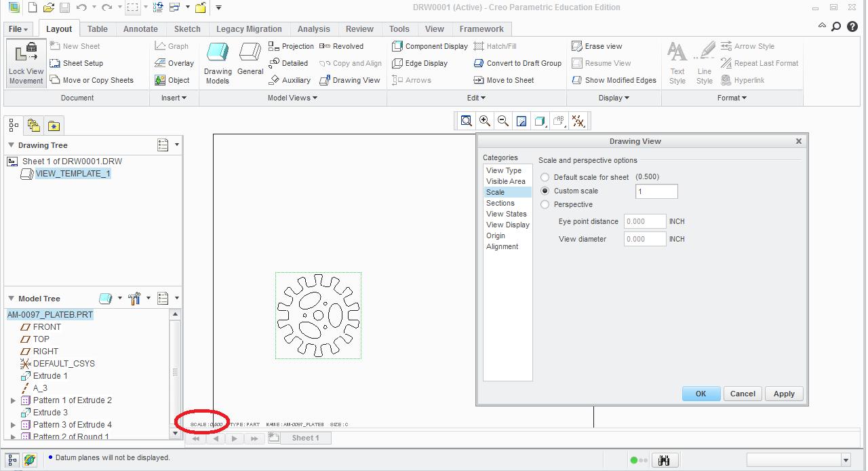This screenshot has height=471, width=868.
Task: Open Edge Display
Action: 420,63
